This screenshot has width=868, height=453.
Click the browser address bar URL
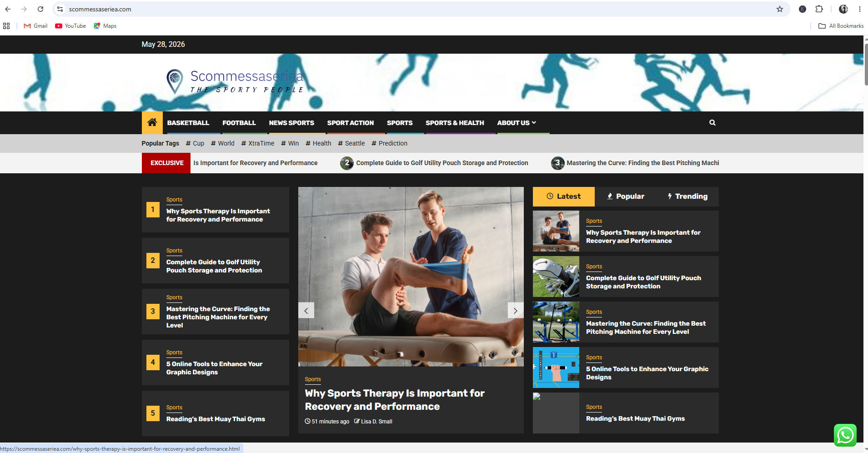[x=100, y=9]
